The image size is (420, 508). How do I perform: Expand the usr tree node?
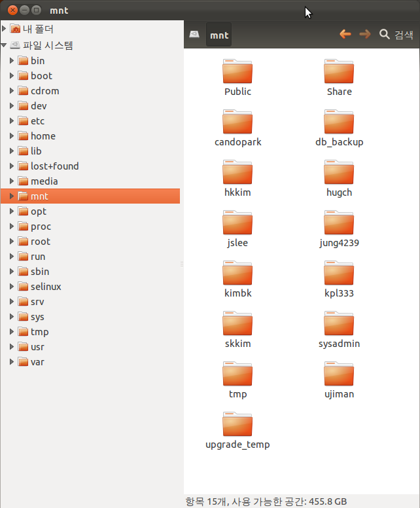pyautogui.click(x=12, y=347)
